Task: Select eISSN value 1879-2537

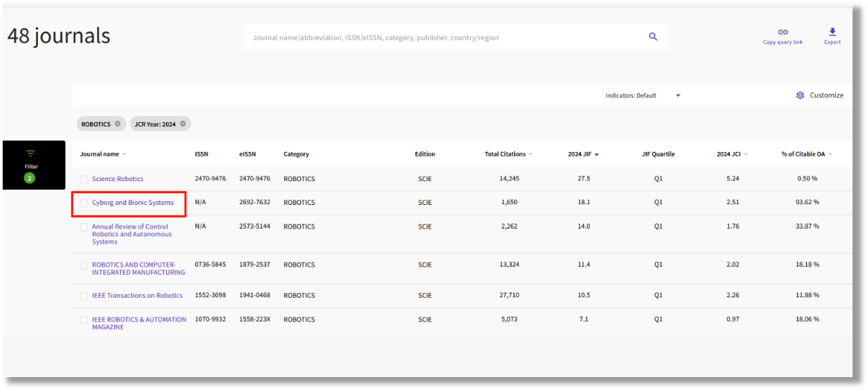Action: (254, 265)
